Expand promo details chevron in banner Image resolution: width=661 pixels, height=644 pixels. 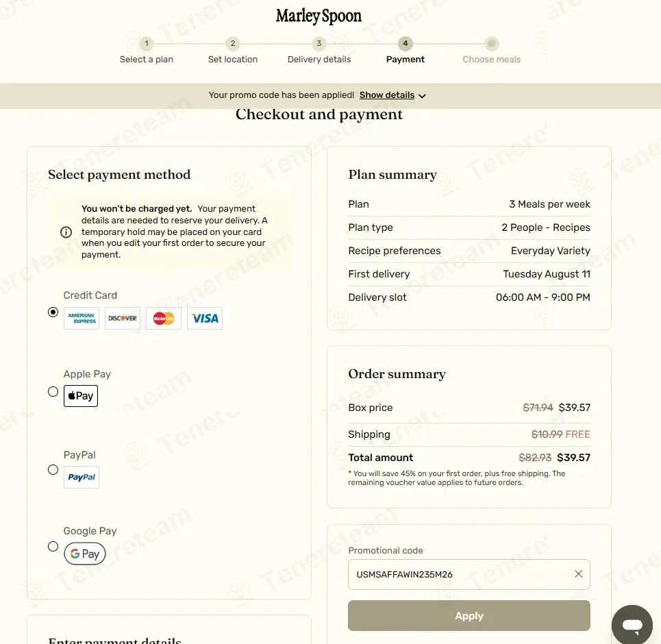[x=423, y=96]
